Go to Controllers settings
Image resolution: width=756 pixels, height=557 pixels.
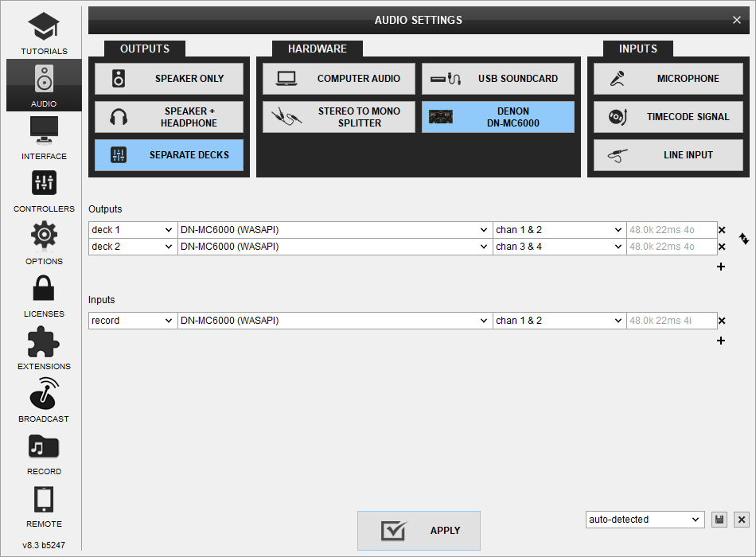(x=44, y=190)
